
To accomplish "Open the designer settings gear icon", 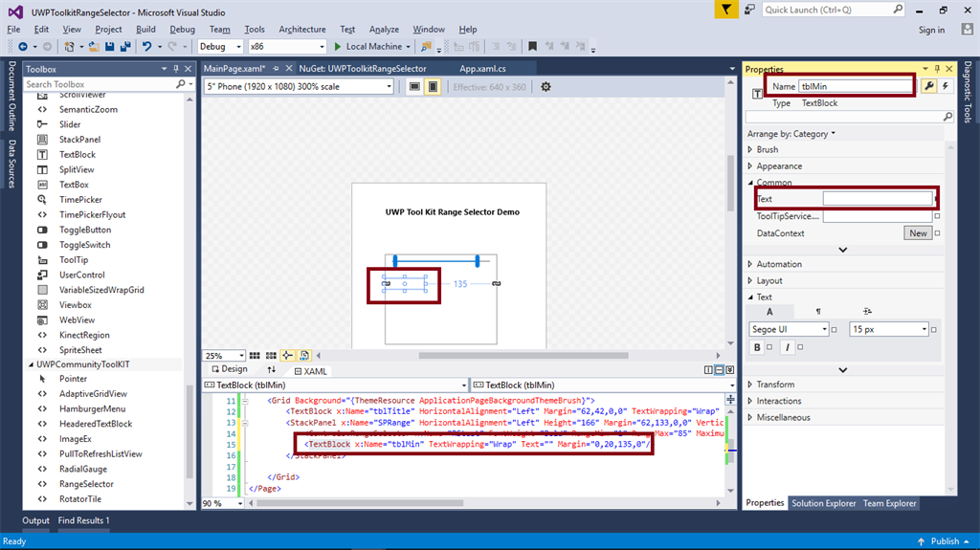I will [546, 86].
